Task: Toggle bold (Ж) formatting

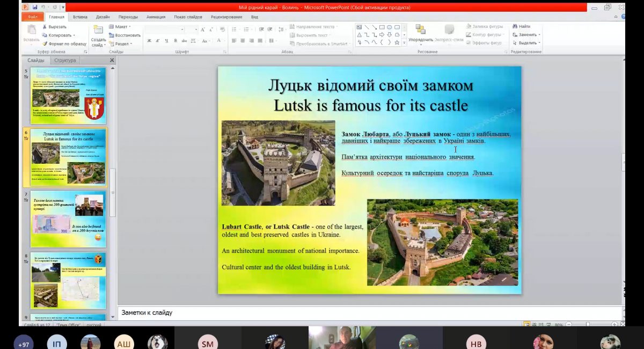Action: click(149, 41)
